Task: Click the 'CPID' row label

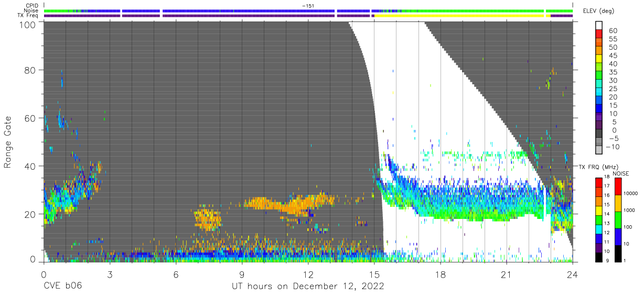Action: [33, 6]
